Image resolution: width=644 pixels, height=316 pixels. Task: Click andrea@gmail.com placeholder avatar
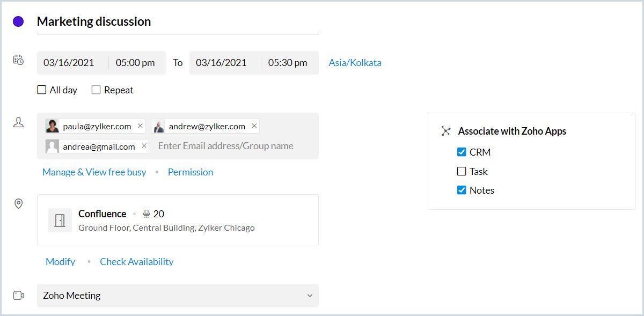53,146
